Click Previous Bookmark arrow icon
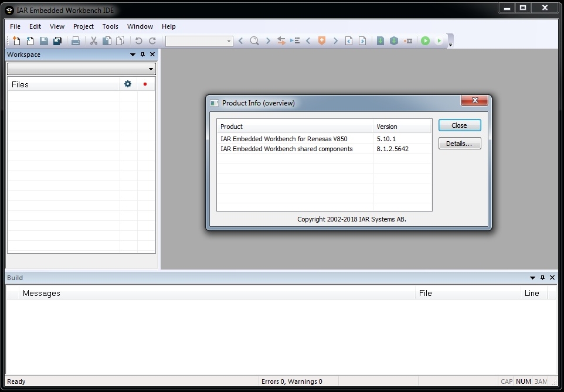This screenshot has height=392, width=564. (x=308, y=41)
